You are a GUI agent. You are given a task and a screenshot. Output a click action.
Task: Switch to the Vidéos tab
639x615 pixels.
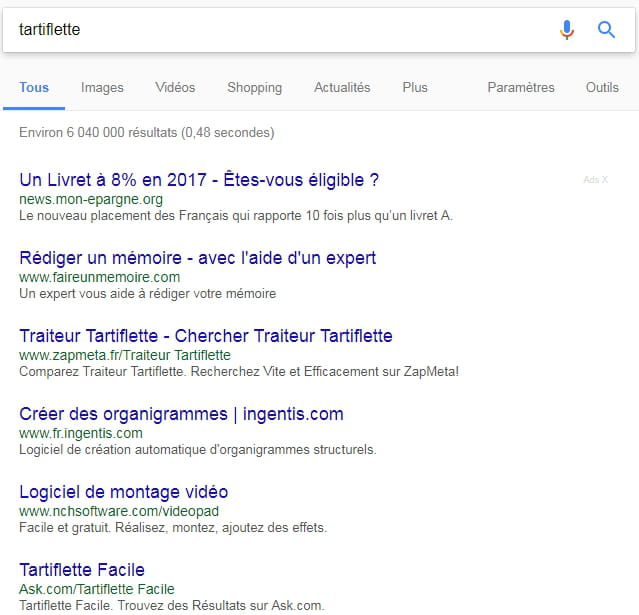pos(175,88)
